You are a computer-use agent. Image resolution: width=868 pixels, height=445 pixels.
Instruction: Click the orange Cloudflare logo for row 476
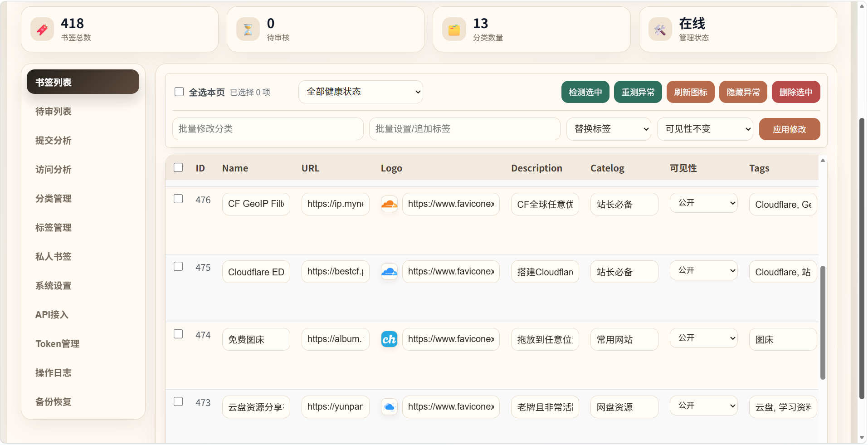pos(389,204)
